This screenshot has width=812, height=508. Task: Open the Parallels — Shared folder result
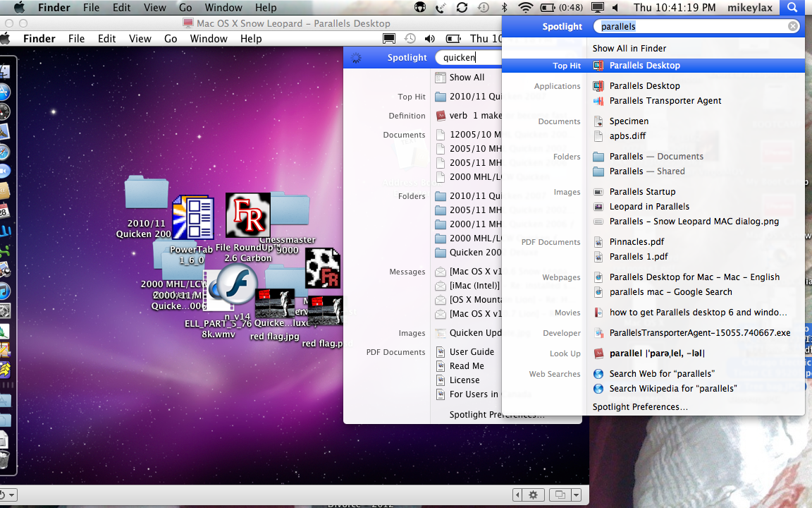tap(647, 171)
